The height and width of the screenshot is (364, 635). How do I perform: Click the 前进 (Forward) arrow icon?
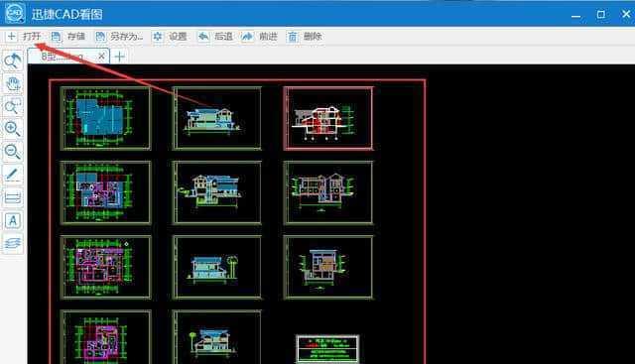point(247,37)
